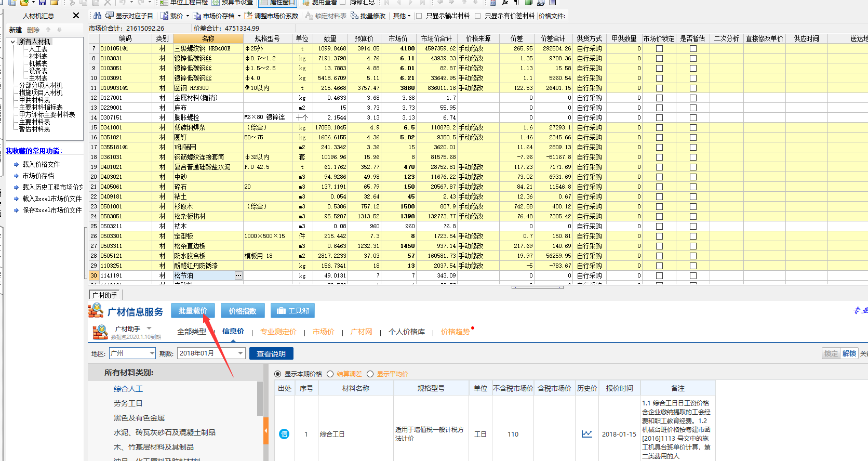Click 显示对应子目 toolbar icon
The height and width of the screenshot is (461, 868).
pos(109,16)
